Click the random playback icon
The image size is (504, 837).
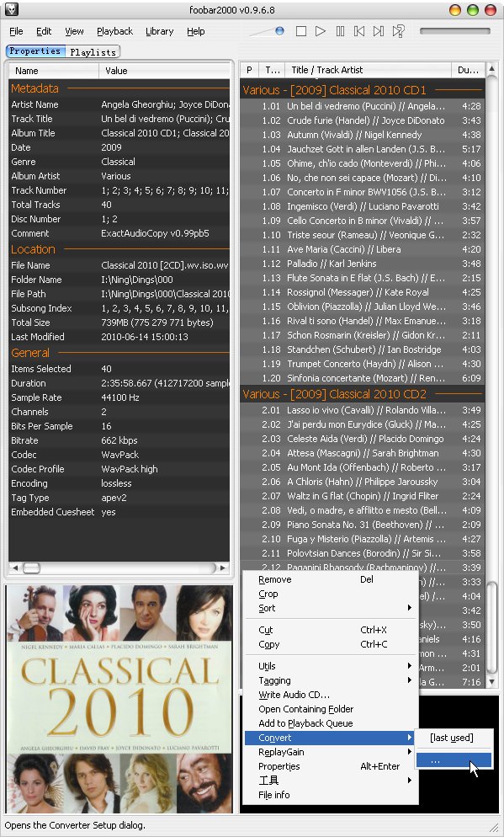click(398, 31)
